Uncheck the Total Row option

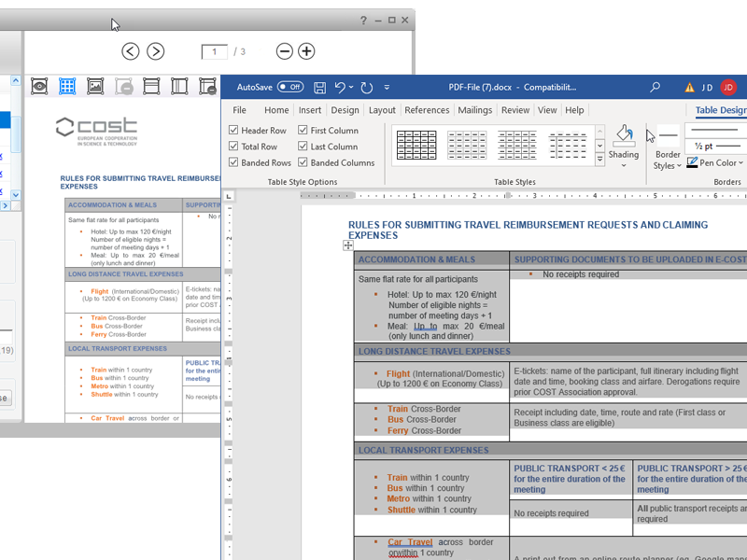(233, 147)
